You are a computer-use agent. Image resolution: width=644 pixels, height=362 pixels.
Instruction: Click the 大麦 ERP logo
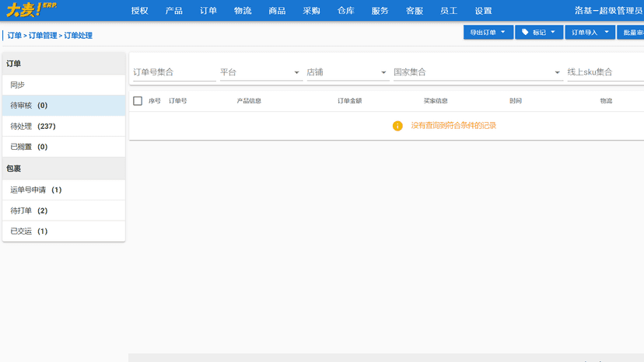32,10
